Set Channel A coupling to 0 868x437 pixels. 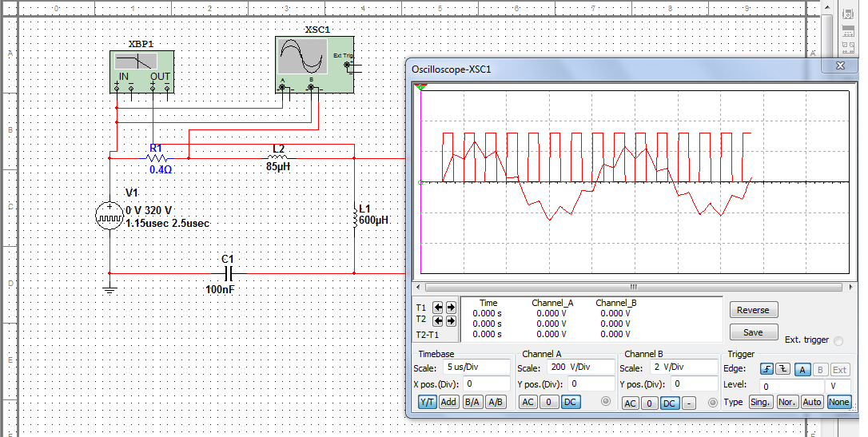click(x=548, y=402)
